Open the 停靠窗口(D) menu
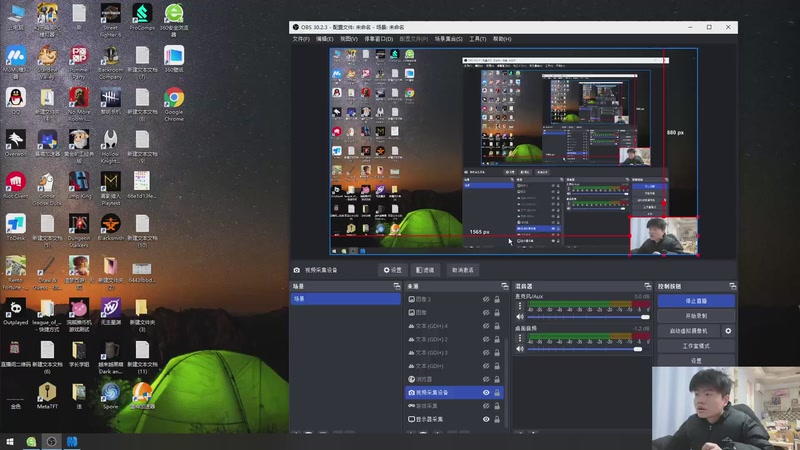800x450 pixels. click(379, 39)
